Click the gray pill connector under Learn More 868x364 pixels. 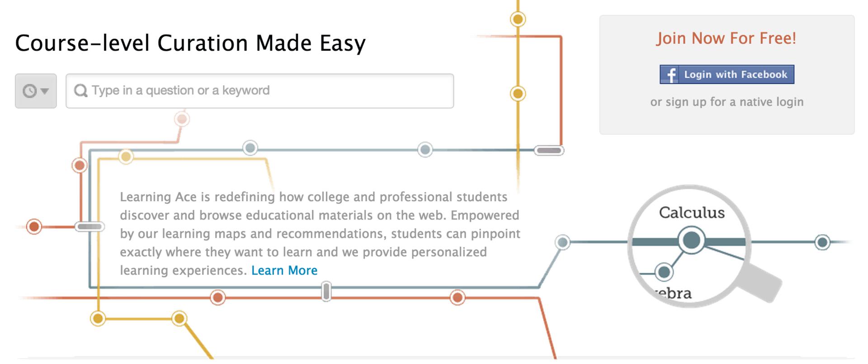(x=326, y=292)
